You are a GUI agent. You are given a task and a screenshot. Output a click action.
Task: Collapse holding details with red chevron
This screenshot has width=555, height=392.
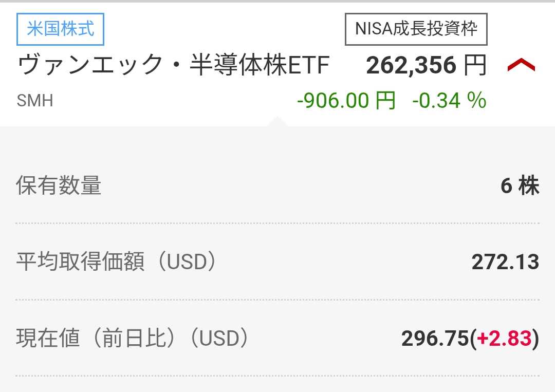click(x=521, y=66)
